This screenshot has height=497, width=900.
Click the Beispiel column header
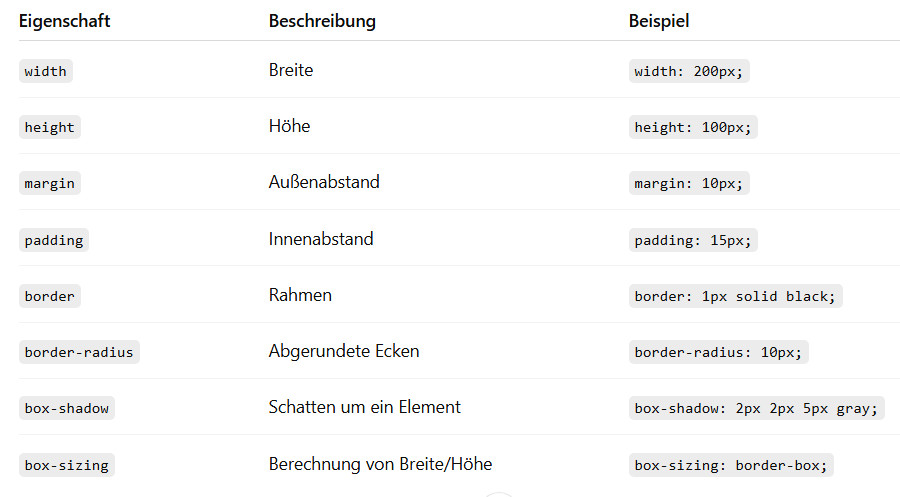(659, 20)
